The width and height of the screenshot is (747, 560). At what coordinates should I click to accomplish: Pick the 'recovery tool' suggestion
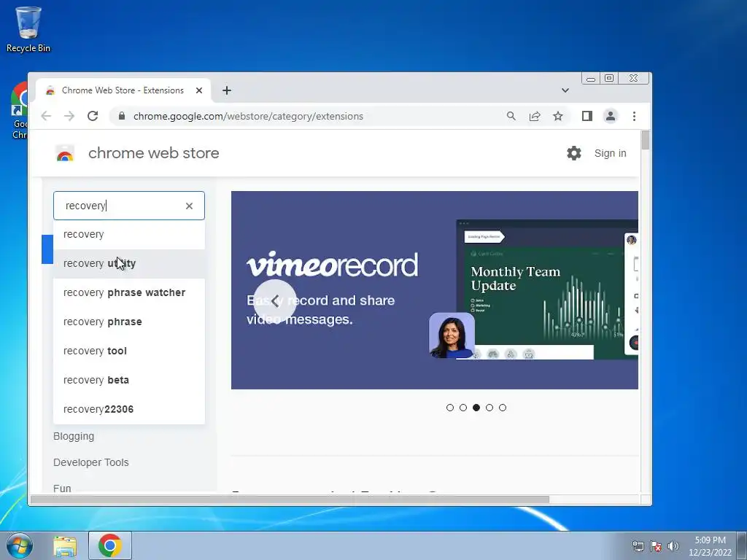[x=129, y=351]
